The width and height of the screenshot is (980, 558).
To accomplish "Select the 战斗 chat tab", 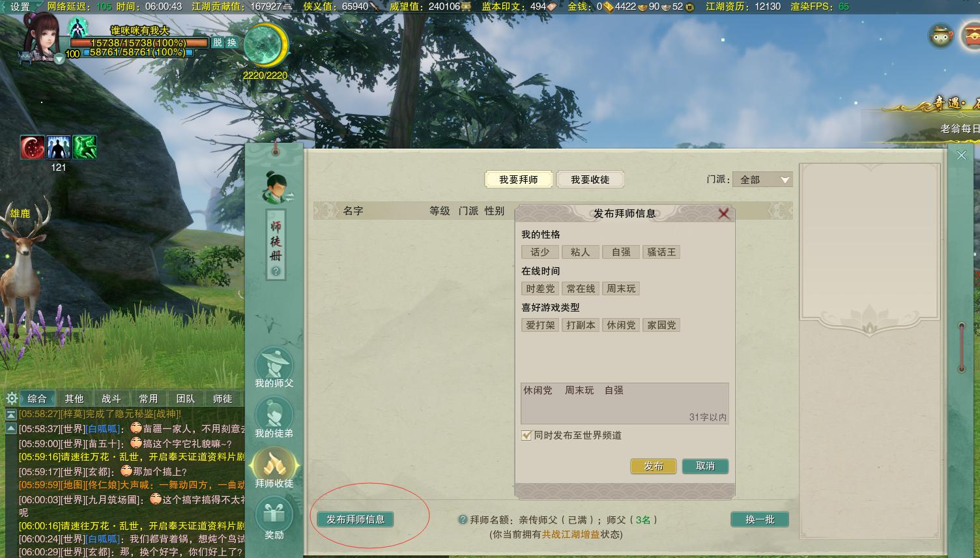I will pos(111,398).
